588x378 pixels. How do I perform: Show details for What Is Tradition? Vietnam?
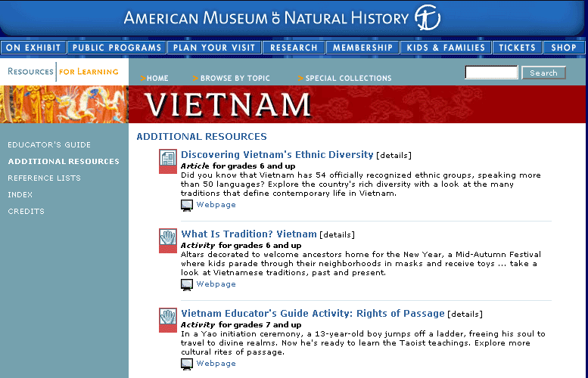337,235
